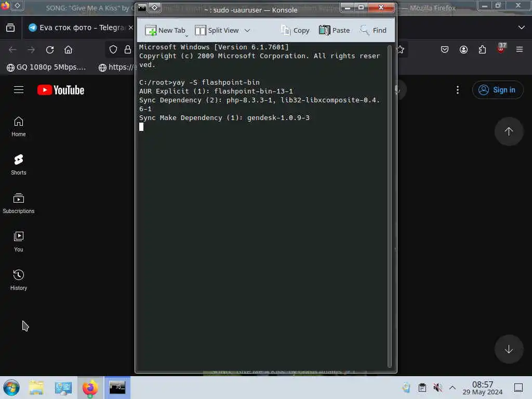Screen dimensions: 532x399
Task: Go back in Firefox
Action: 12,50
